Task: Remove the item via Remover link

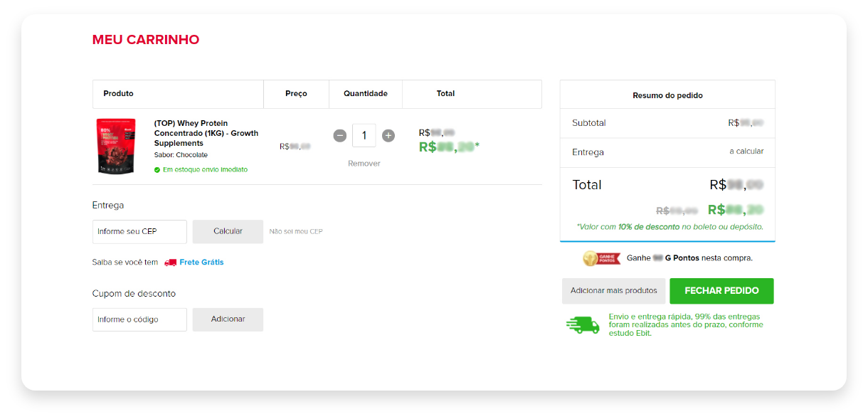Action: [364, 164]
